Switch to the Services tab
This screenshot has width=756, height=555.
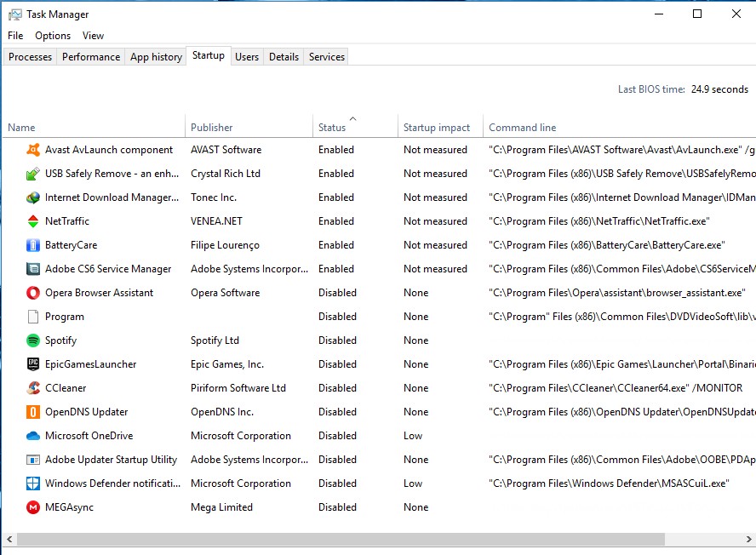pos(327,57)
